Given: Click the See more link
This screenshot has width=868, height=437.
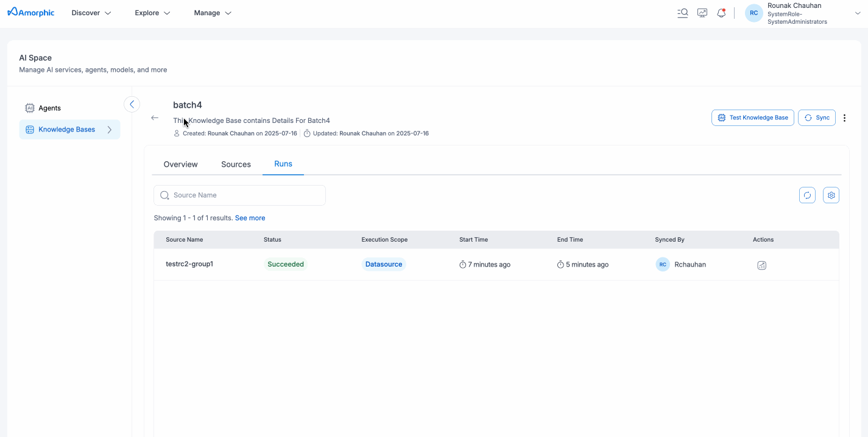Looking at the screenshot, I should (250, 218).
